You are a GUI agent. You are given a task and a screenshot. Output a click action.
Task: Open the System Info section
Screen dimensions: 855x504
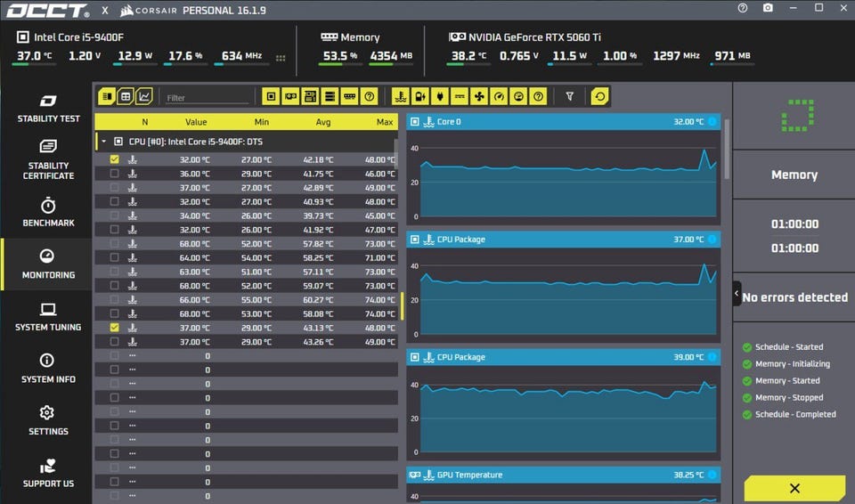pyautogui.click(x=48, y=369)
